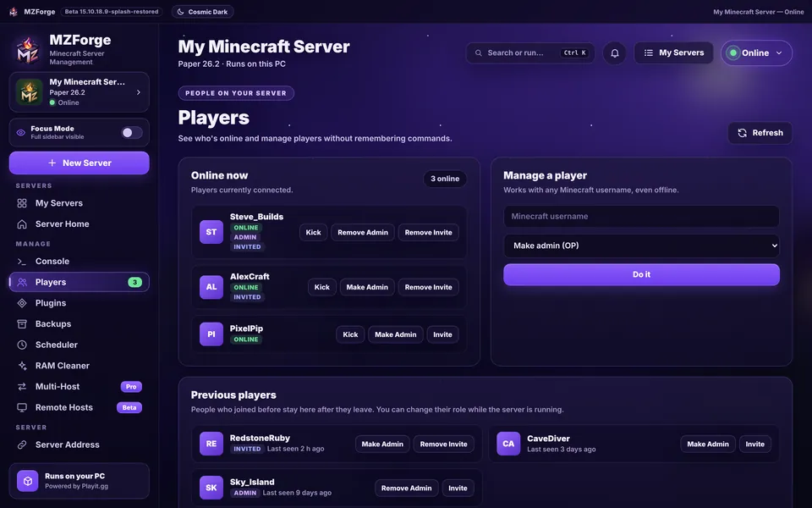Screen dimensions: 812x508
Task: Click Make Admin for RedstoneRuby
Action: 382,444
